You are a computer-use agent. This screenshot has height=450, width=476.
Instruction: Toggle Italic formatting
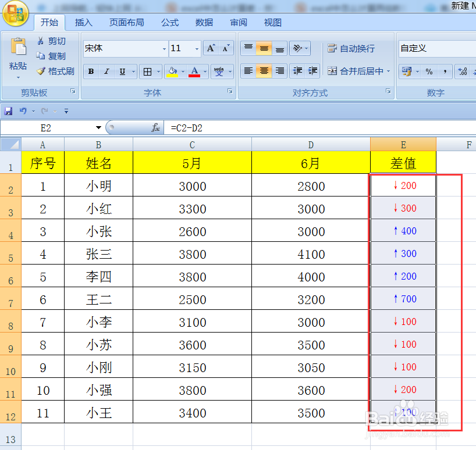106,72
